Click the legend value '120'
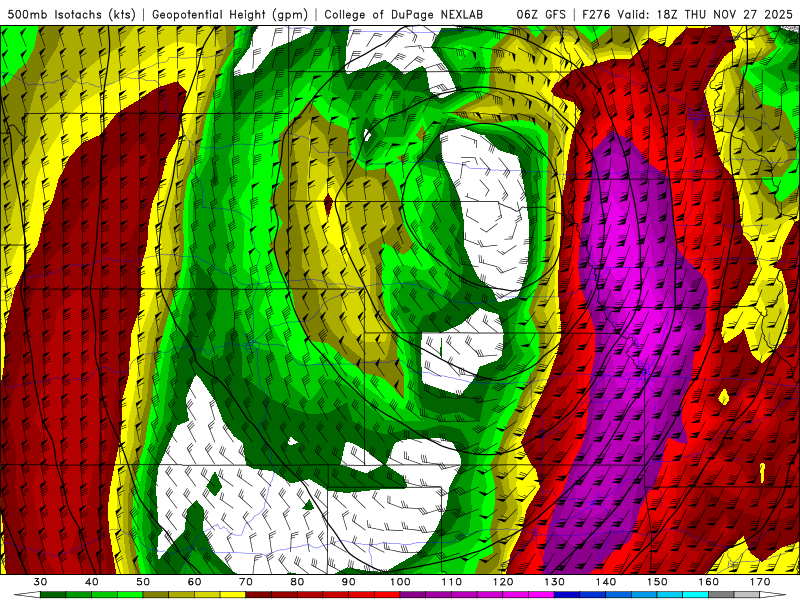Image resolution: width=800 pixels, height=600 pixels. pyautogui.click(x=503, y=582)
